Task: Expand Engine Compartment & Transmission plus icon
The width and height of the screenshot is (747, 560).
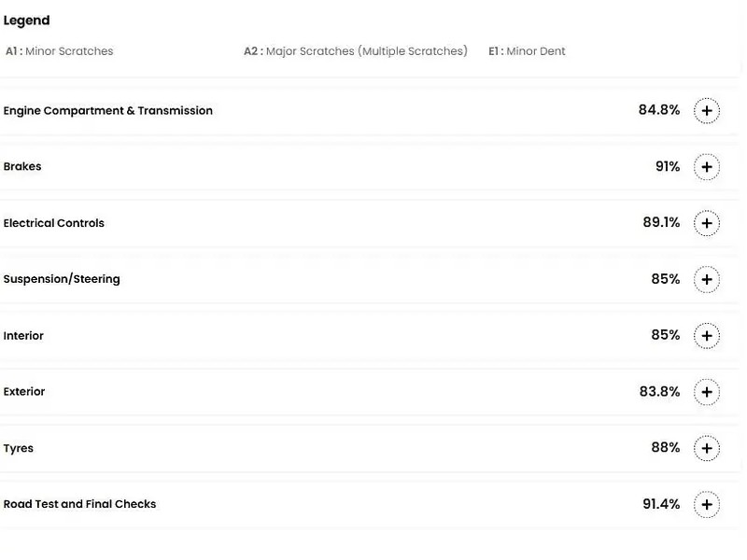Action: [x=707, y=111]
